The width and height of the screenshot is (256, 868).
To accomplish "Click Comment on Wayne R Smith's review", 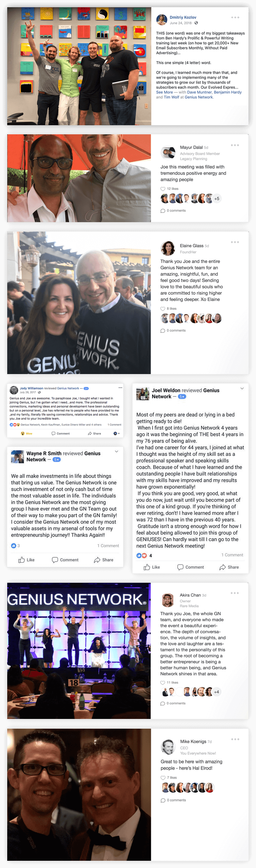I will coord(65,560).
